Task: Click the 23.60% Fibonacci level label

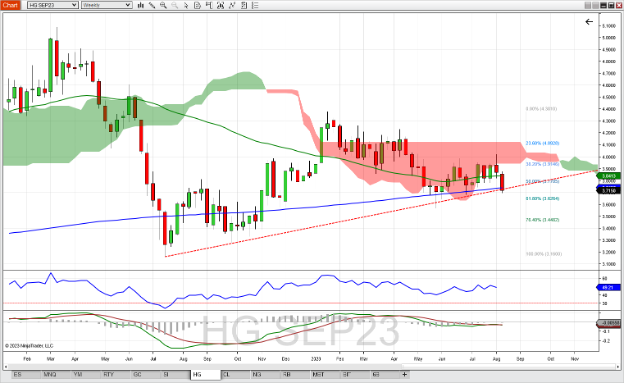Action: coord(542,143)
